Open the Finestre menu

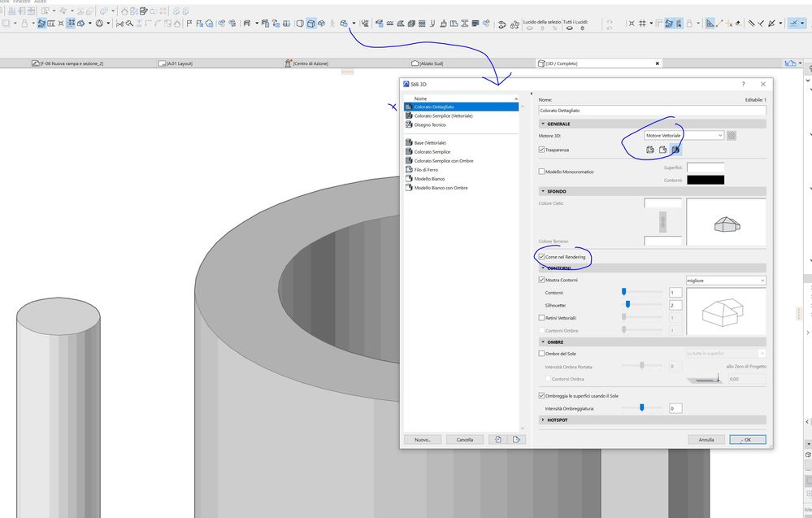(23, 2)
